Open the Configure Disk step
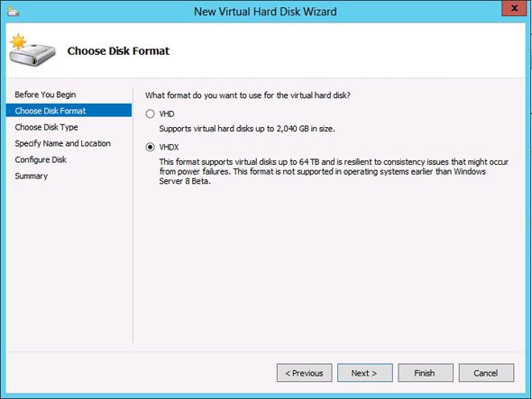This screenshot has height=399, width=532. tap(41, 159)
